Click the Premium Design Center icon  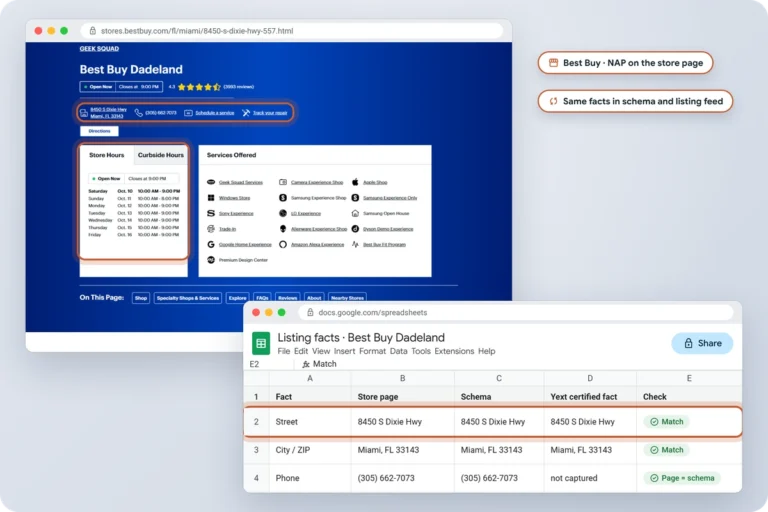(x=211, y=260)
